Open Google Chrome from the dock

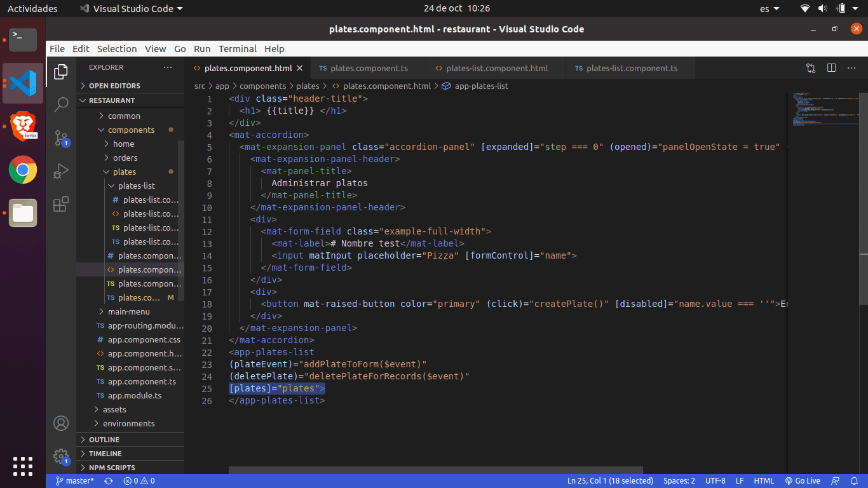(23, 170)
